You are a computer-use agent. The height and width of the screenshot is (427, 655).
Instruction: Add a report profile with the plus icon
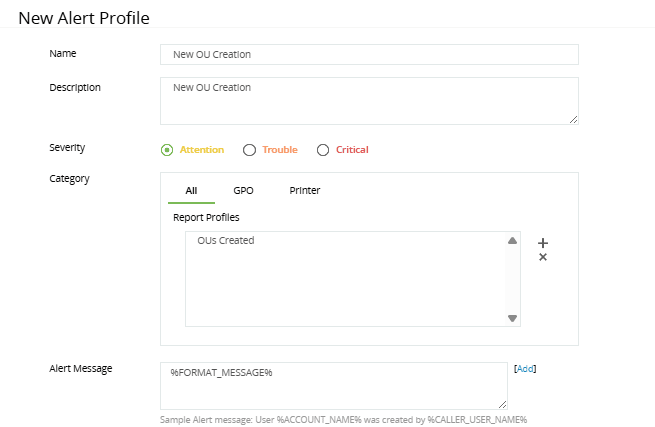click(543, 243)
